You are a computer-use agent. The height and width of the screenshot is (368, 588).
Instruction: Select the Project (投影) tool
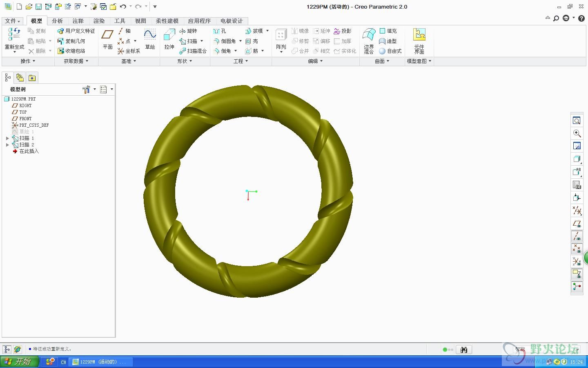tap(343, 31)
